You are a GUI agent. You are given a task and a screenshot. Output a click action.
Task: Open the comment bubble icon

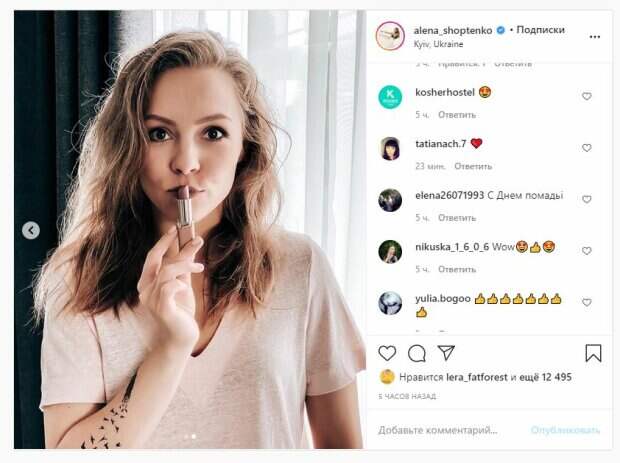(417, 353)
